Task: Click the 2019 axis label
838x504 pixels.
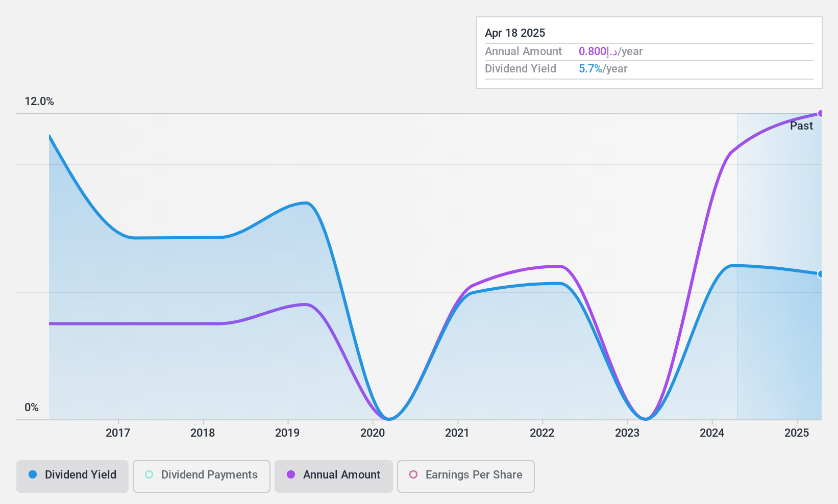Action: tap(287, 433)
